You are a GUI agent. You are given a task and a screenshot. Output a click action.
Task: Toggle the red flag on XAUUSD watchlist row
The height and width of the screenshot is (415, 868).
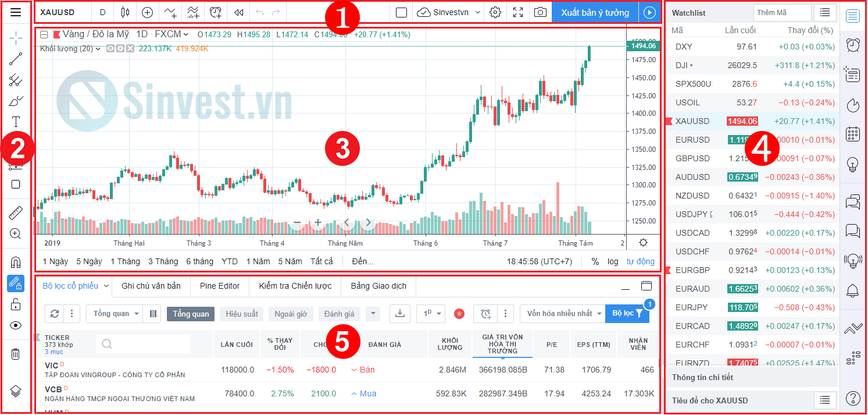(670, 121)
